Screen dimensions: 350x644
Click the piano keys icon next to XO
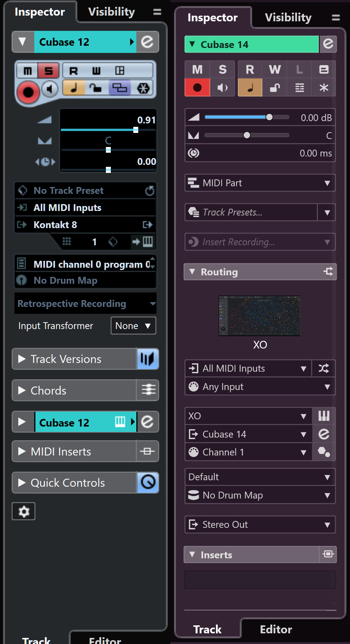(324, 416)
